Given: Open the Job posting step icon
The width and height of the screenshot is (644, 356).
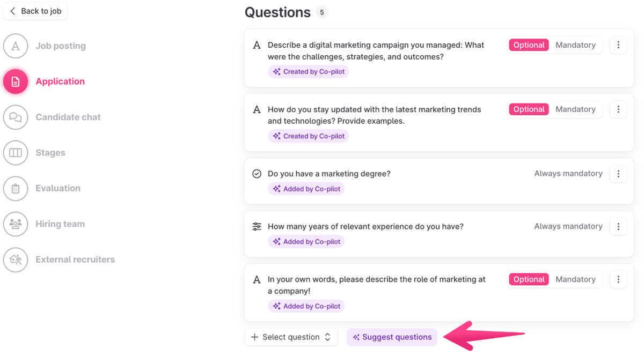Looking at the screenshot, I should (16, 46).
